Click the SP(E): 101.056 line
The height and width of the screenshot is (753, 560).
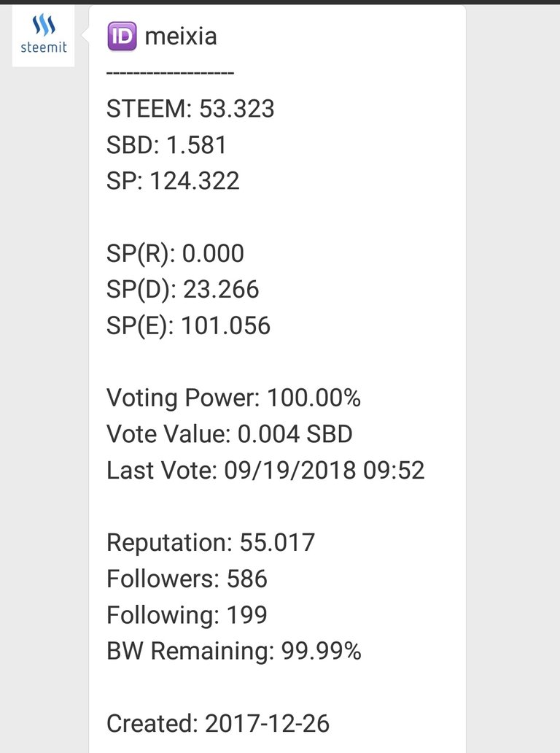coord(188,325)
